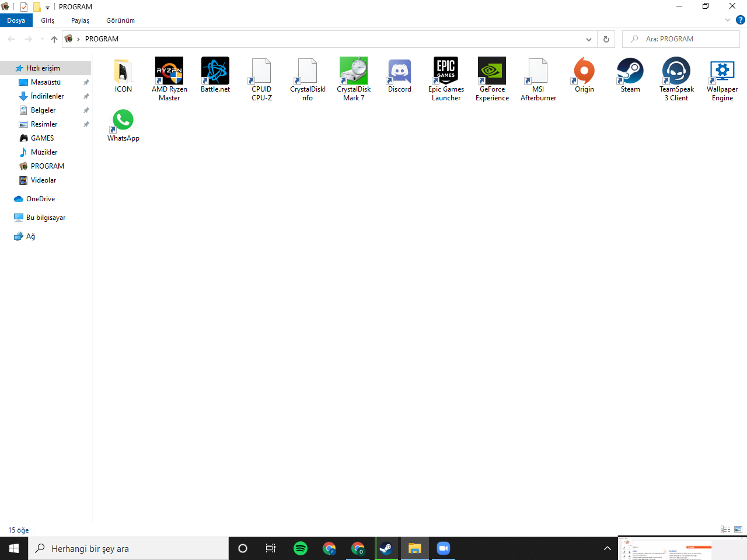
Task: Select the Discord shortcut
Action: tap(400, 75)
